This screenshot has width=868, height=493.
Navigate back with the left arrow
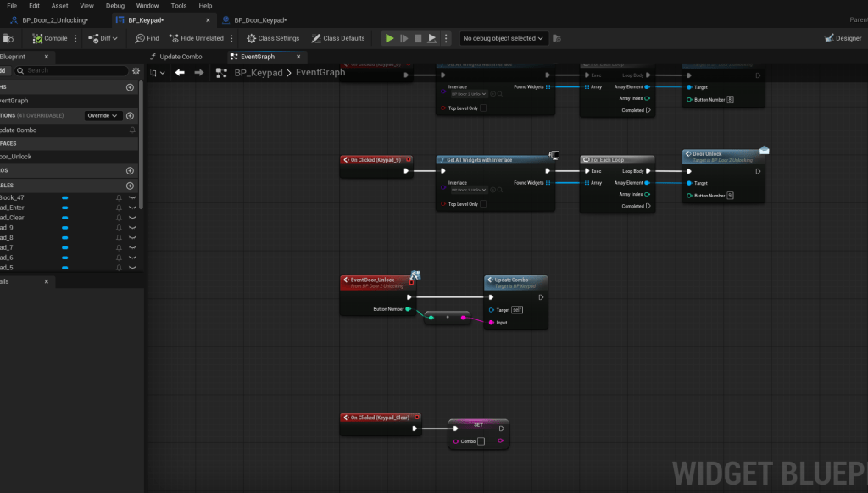click(x=180, y=73)
